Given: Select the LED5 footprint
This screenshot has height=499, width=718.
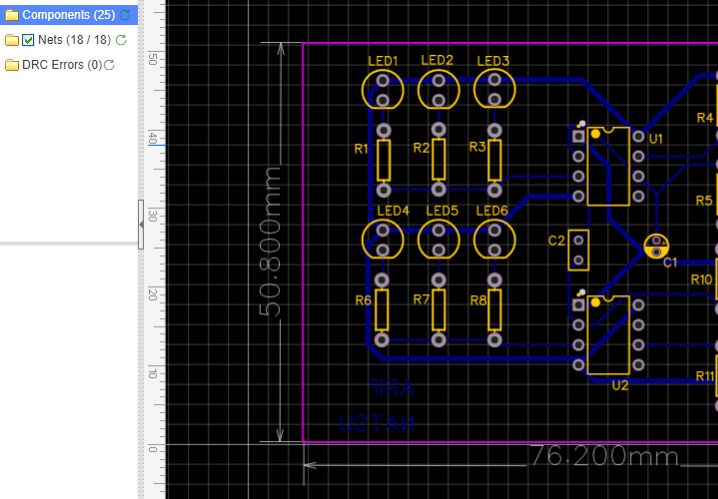Looking at the screenshot, I should pos(438,240).
